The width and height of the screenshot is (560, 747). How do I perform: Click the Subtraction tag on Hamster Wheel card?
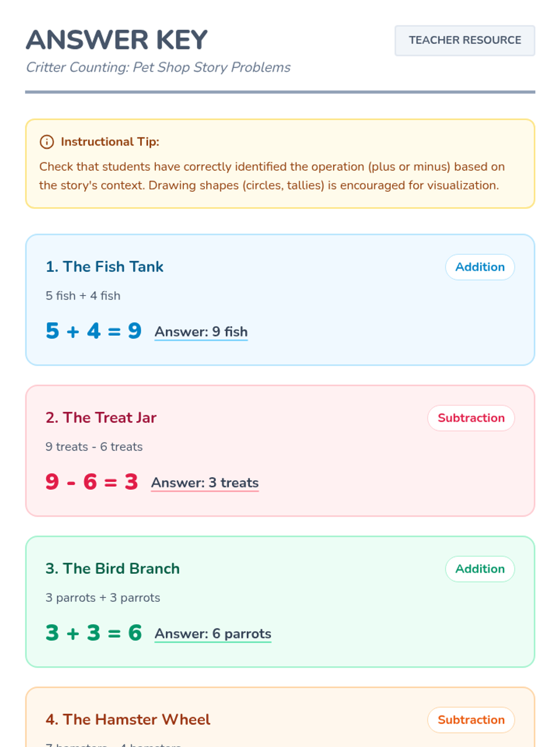click(471, 720)
